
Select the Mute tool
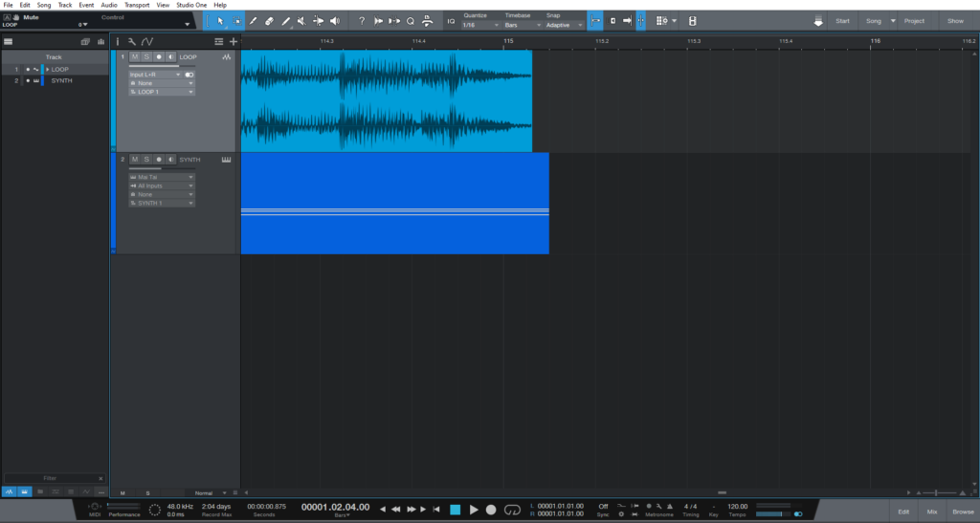click(x=301, y=21)
